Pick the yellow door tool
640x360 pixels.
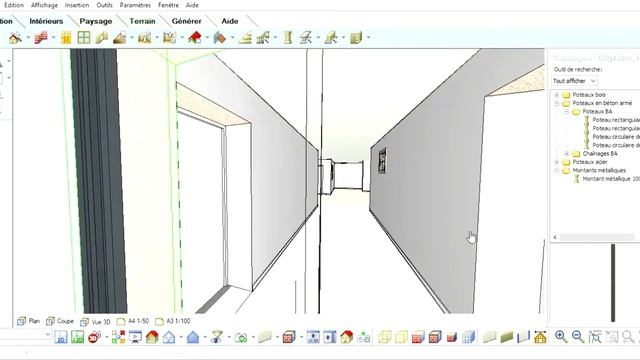(x=66, y=38)
